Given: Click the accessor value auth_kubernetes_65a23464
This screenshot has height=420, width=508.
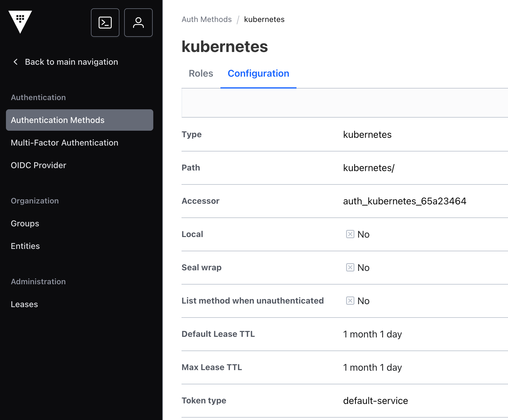Looking at the screenshot, I should pos(405,201).
